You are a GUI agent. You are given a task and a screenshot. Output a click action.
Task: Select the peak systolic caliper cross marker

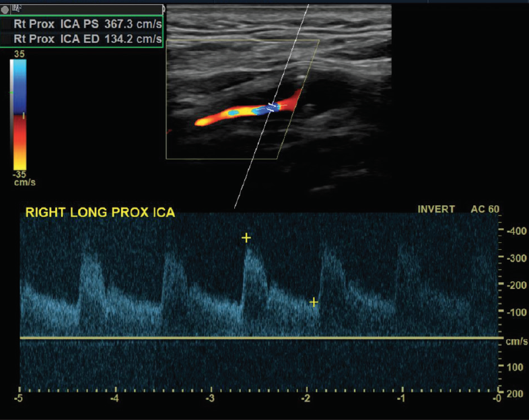pyautogui.click(x=246, y=238)
